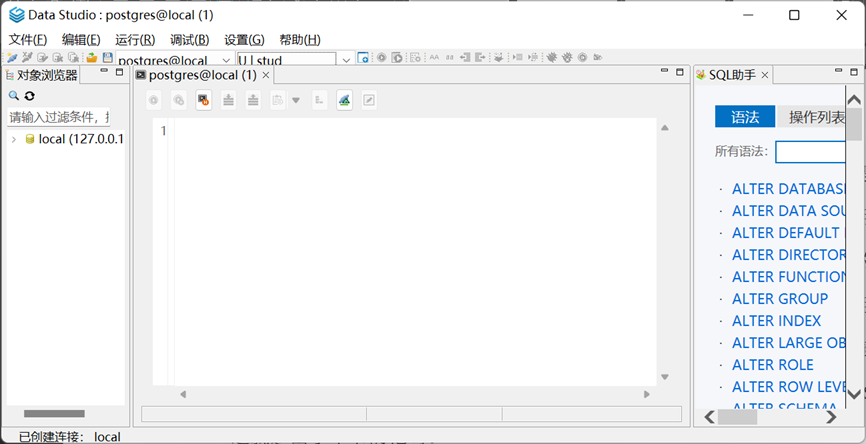Click the uppercase AA conversion icon
The height and width of the screenshot is (444, 866).
pyautogui.click(x=434, y=57)
